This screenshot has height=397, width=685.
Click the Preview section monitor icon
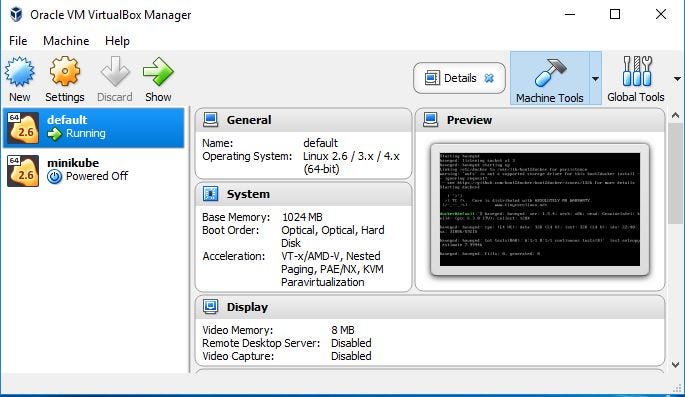tap(430, 120)
